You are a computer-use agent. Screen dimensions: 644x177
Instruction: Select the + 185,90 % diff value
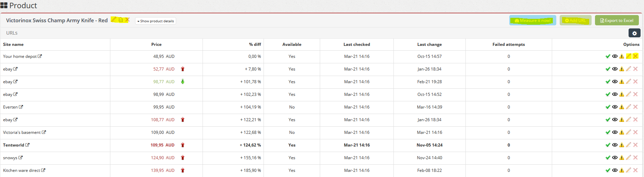coord(251,170)
